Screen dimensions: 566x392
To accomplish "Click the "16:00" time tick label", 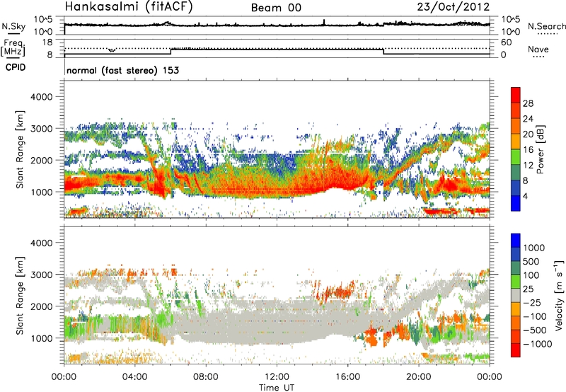I will pos(347,377).
